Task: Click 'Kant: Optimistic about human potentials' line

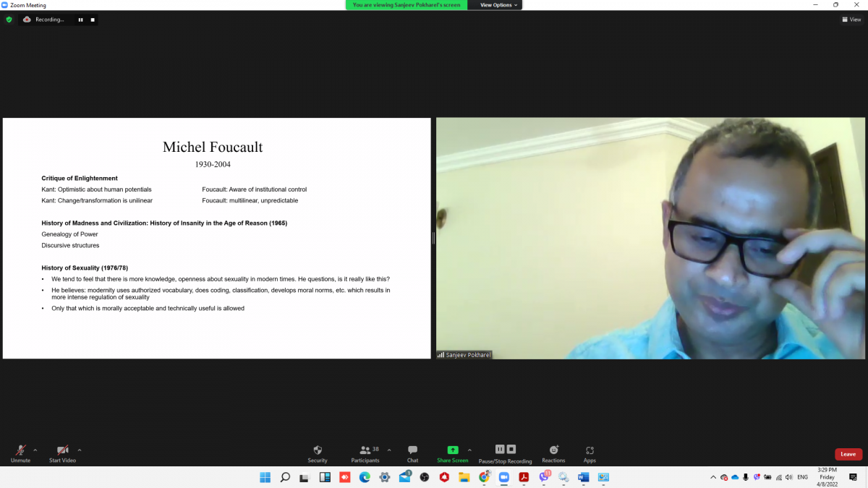Action: click(x=96, y=189)
